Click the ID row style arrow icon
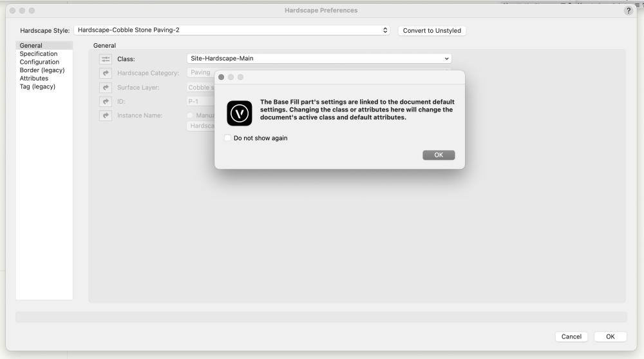Screen dimensions: 644x359 pyautogui.click(x=106, y=101)
